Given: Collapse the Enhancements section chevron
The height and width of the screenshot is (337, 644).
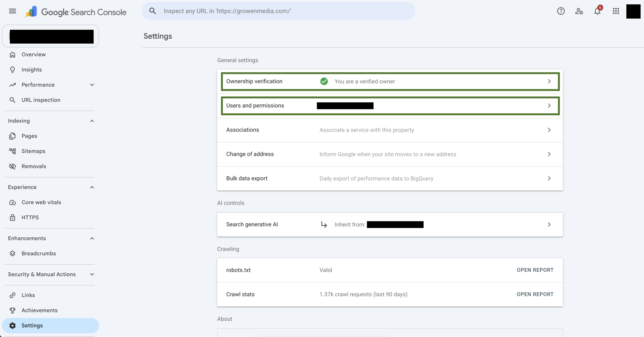Looking at the screenshot, I should [x=92, y=238].
